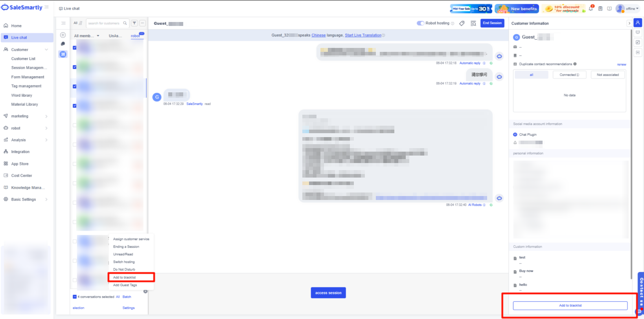The width and height of the screenshot is (644, 319).
Task: Click the robot icon beside the 17:32:18 message
Action: pos(499,56)
